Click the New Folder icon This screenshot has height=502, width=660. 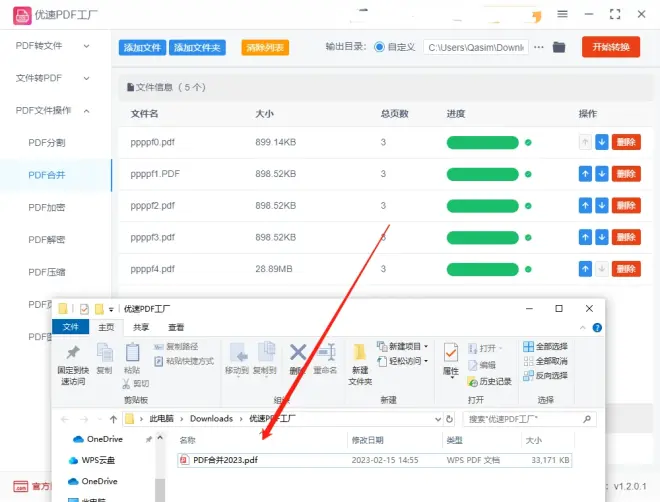click(359, 352)
